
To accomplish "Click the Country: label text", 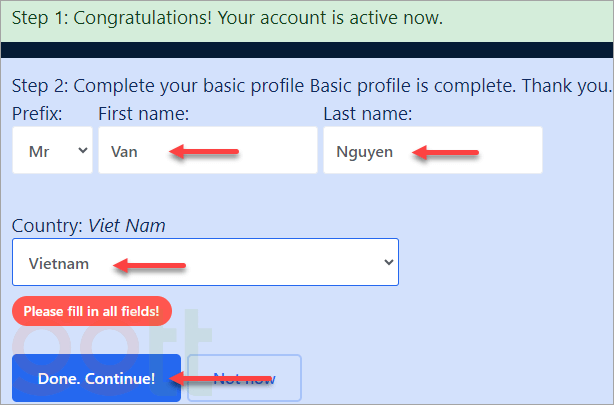I will (x=47, y=226).
